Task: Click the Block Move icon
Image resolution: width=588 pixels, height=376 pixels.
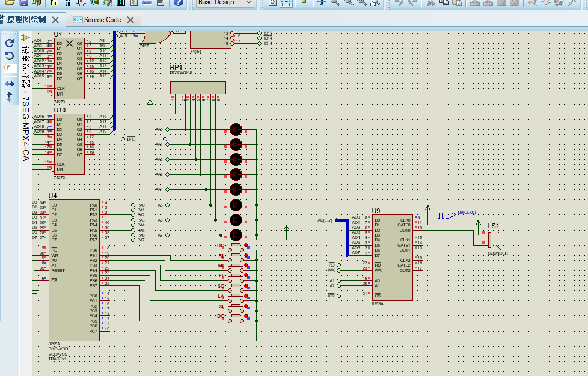Action: 488,2
